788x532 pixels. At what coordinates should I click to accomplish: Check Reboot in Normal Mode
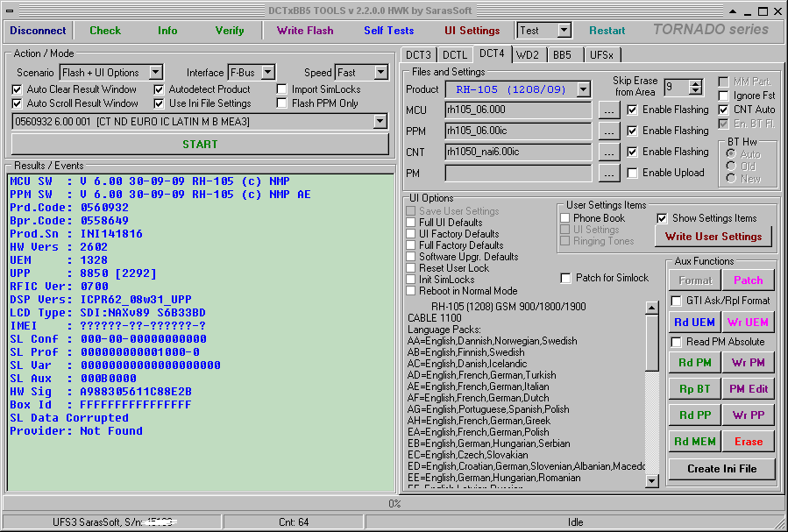pos(411,291)
